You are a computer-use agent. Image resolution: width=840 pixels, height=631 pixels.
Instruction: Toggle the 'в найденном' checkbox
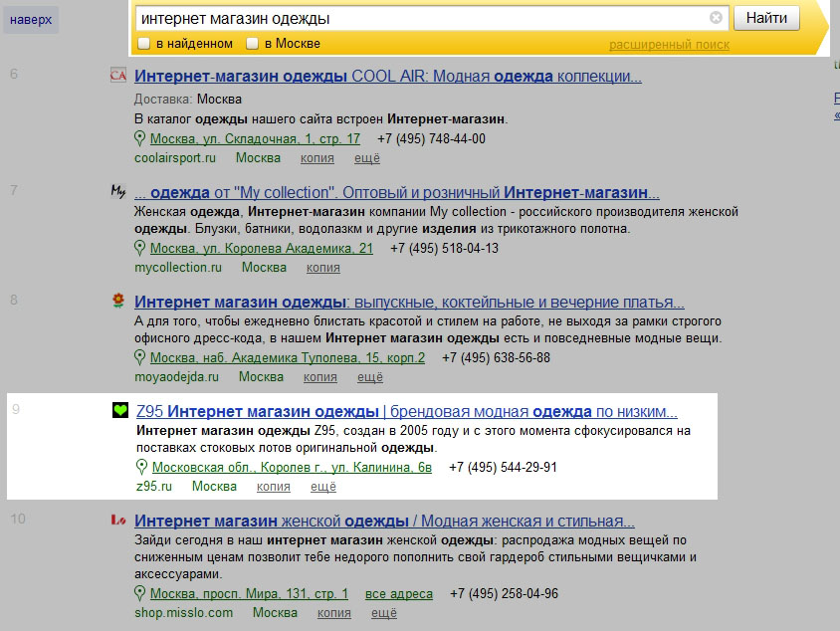click(143, 44)
